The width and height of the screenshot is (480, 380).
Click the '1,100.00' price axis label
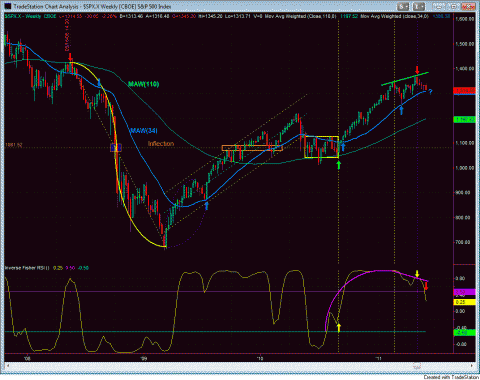point(465,143)
